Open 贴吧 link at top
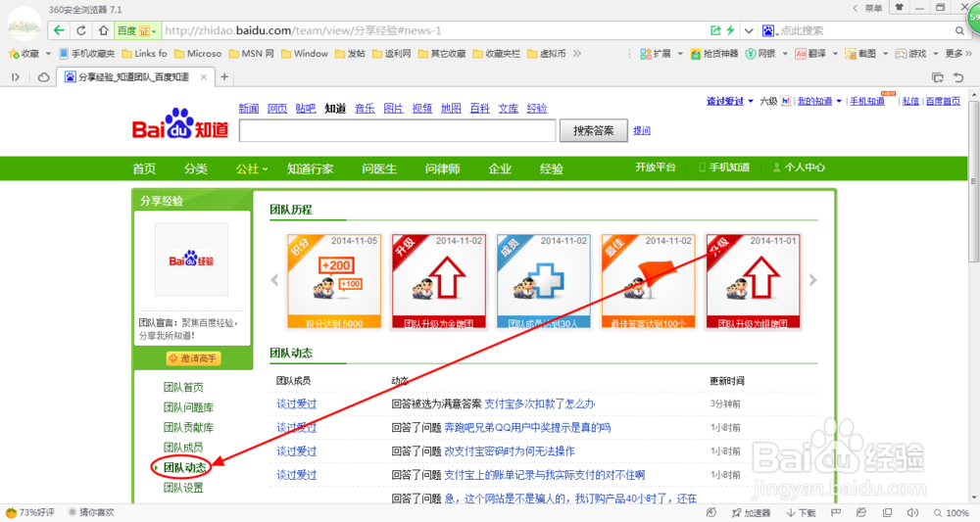This screenshot has width=980, height=522. pyautogui.click(x=306, y=108)
